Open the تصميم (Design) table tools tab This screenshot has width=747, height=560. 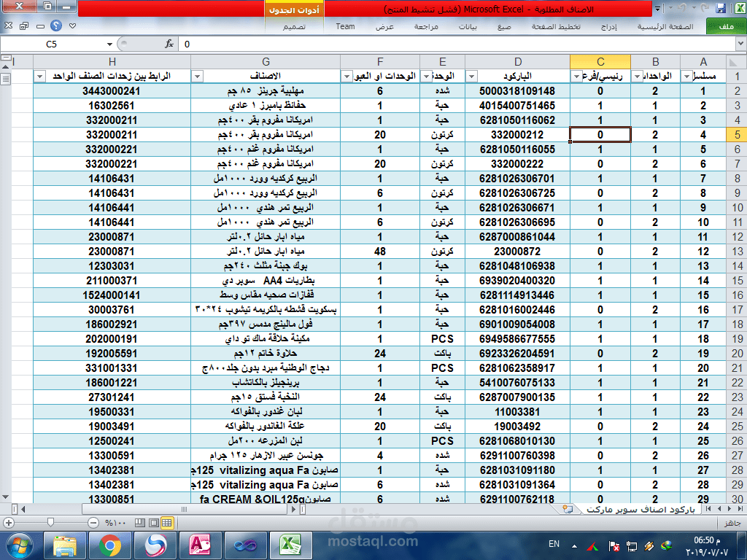[x=294, y=27]
